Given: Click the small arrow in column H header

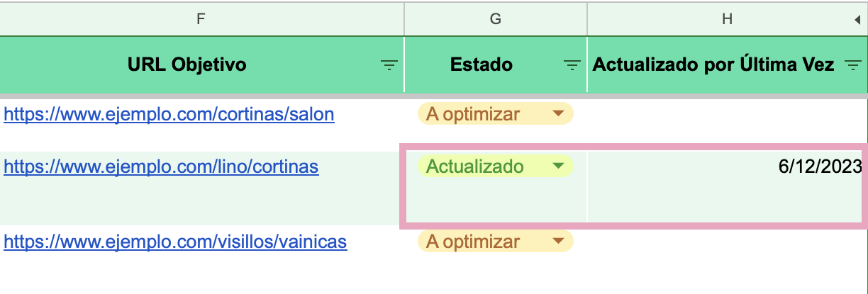Looking at the screenshot, I should point(857,21).
